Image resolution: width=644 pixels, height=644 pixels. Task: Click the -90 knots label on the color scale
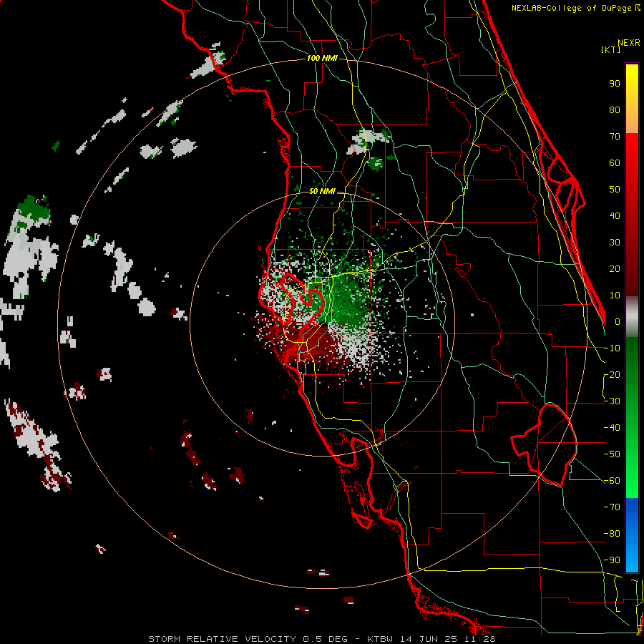[612, 560]
